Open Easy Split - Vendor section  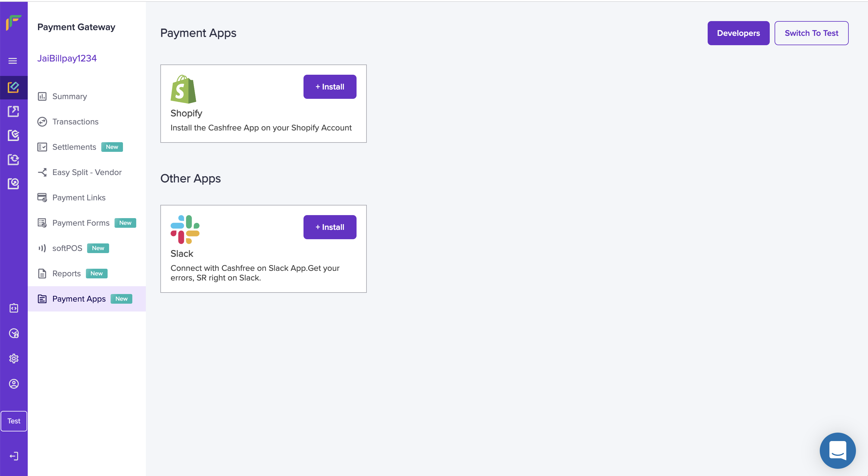pos(86,172)
